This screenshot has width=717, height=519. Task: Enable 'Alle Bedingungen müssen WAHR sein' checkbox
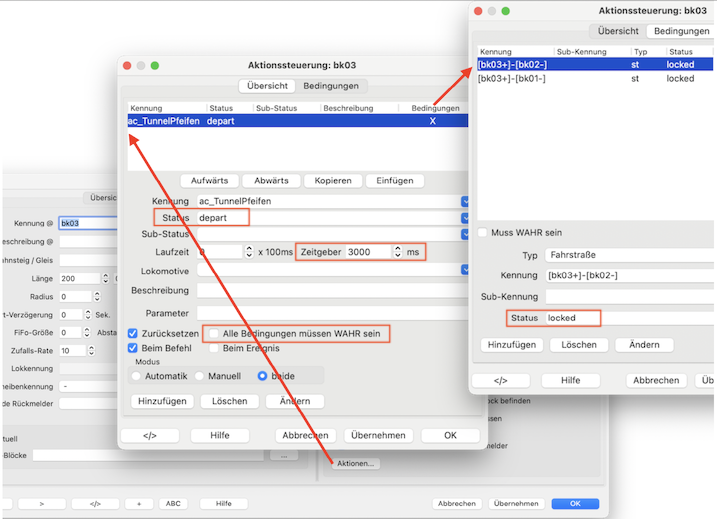[x=212, y=332]
